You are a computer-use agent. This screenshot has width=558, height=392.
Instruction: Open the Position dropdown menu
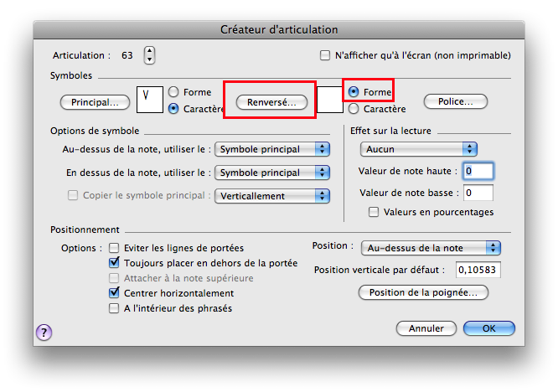click(x=431, y=248)
